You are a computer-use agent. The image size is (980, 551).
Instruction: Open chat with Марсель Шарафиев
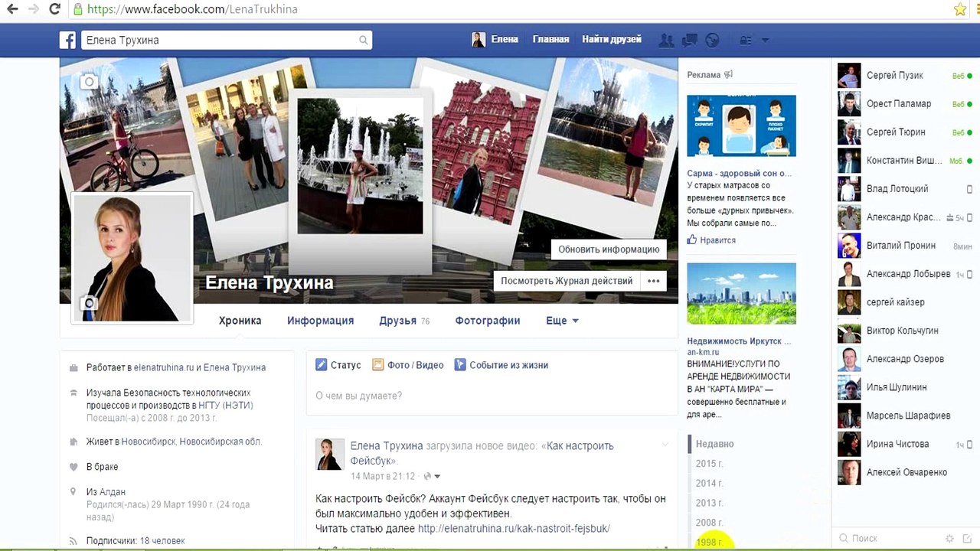pos(906,416)
